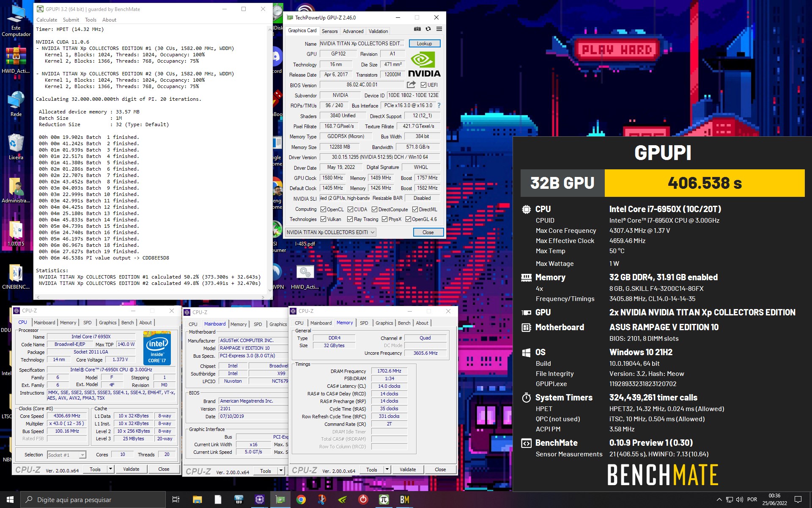Open the SPD tab in right CPU-Z window
Viewport: 812px width, 508px height.
[x=364, y=323]
